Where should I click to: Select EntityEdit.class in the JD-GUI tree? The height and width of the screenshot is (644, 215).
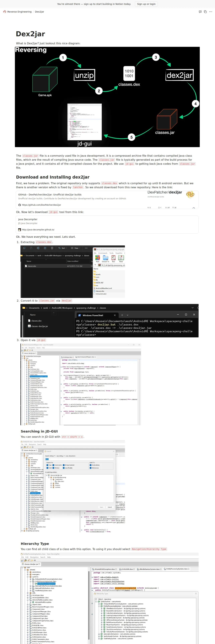(x=35, y=493)
